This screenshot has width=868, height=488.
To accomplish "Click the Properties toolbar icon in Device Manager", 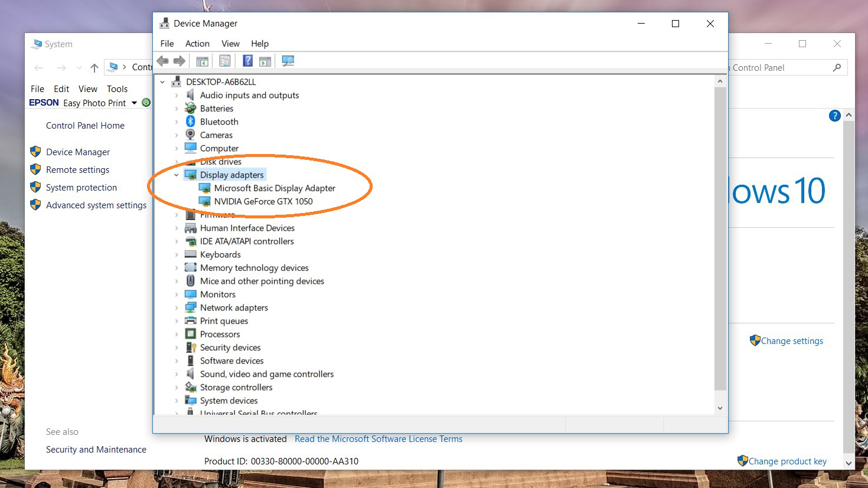I will tap(225, 61).
